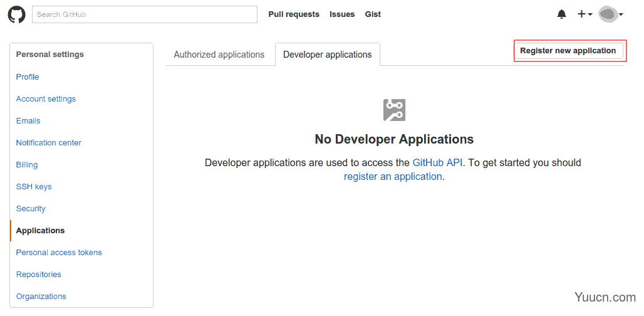This screenshot has width=644, height=316.
Task: Select Applications in the sidebar
Action: 40,231
